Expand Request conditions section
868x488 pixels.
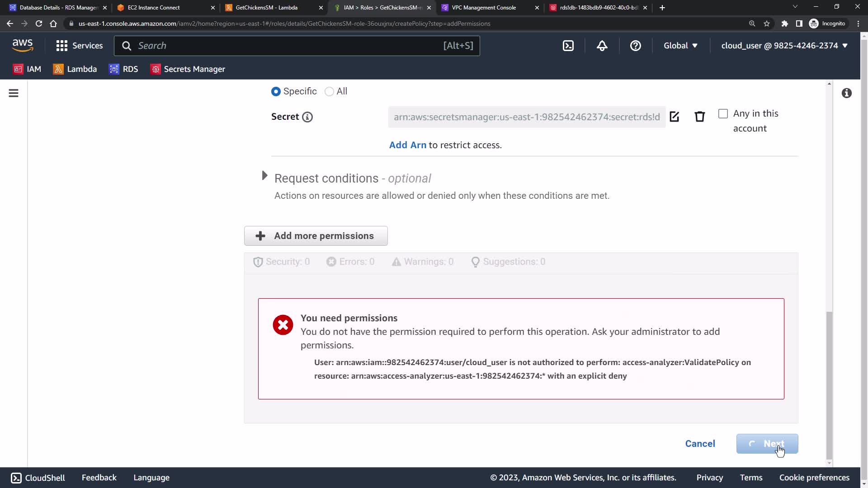pos(265,176)
